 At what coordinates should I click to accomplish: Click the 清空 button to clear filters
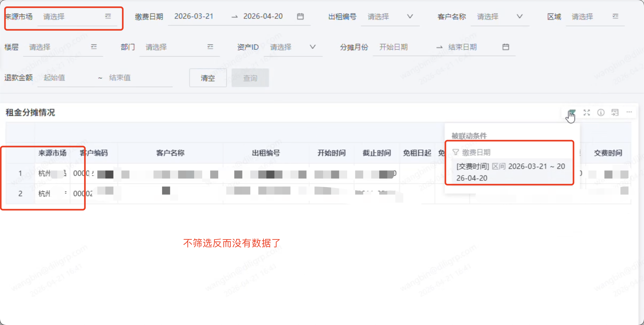point(208,78)
